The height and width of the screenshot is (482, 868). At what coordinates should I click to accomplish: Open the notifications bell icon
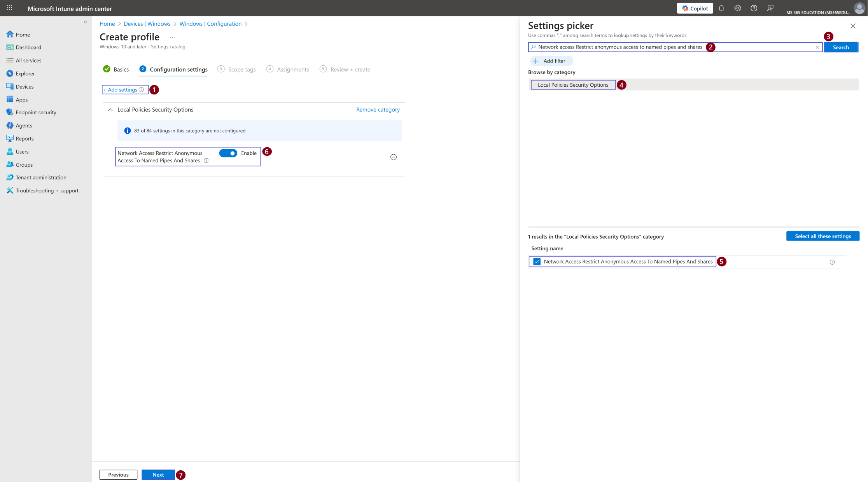coord(721,8)
